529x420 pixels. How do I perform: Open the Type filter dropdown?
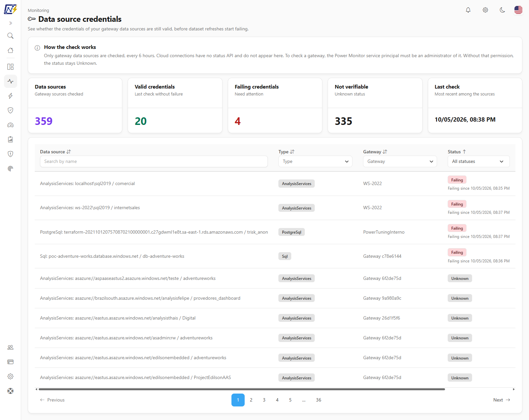315,161
